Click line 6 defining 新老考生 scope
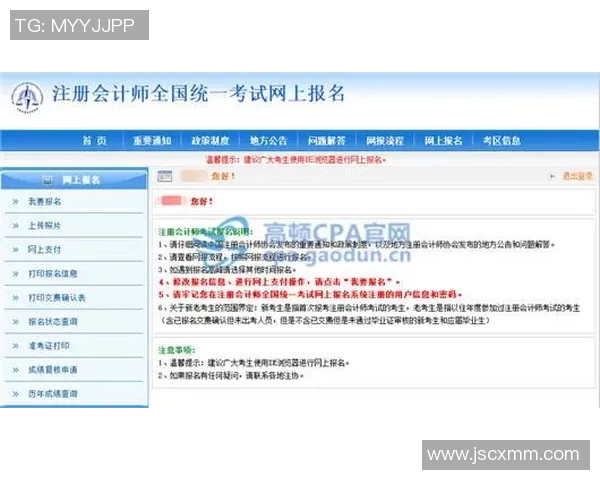 (369, 314)
